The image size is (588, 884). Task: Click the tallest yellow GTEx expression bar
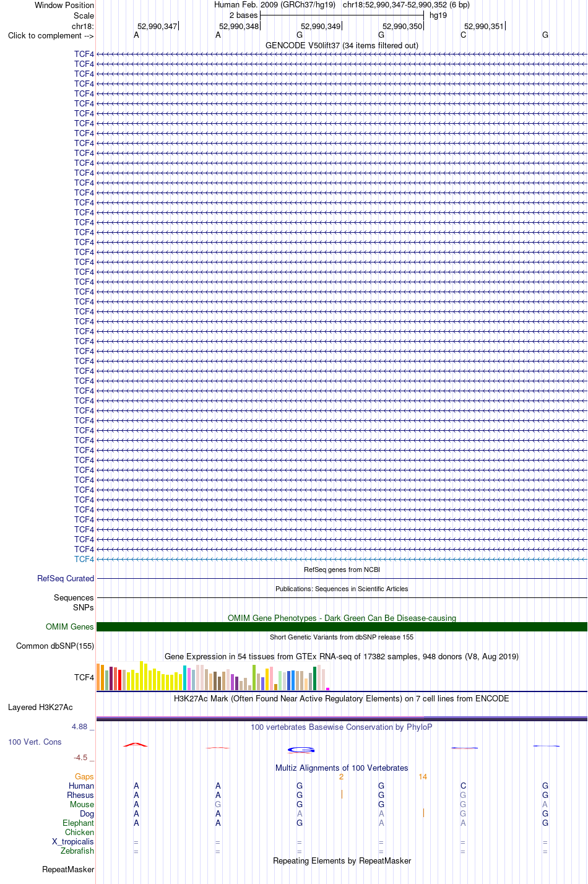(x=142, y=676)
